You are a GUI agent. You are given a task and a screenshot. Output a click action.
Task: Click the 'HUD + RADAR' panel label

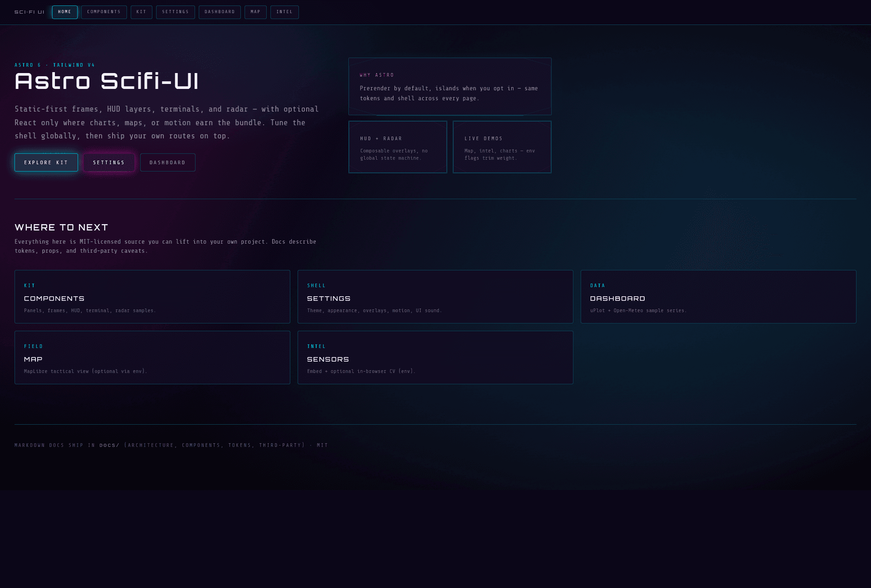pos(381,139)
